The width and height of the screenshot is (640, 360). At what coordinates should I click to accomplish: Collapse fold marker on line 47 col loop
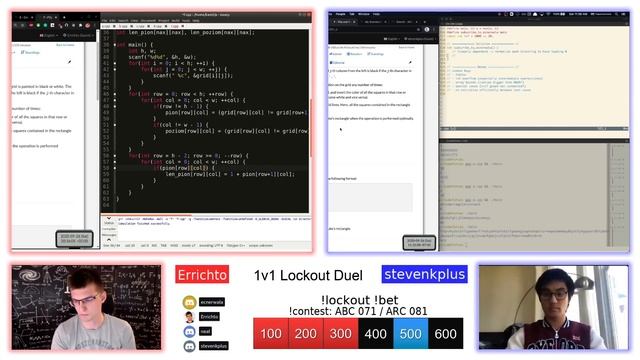click(115, 100)
